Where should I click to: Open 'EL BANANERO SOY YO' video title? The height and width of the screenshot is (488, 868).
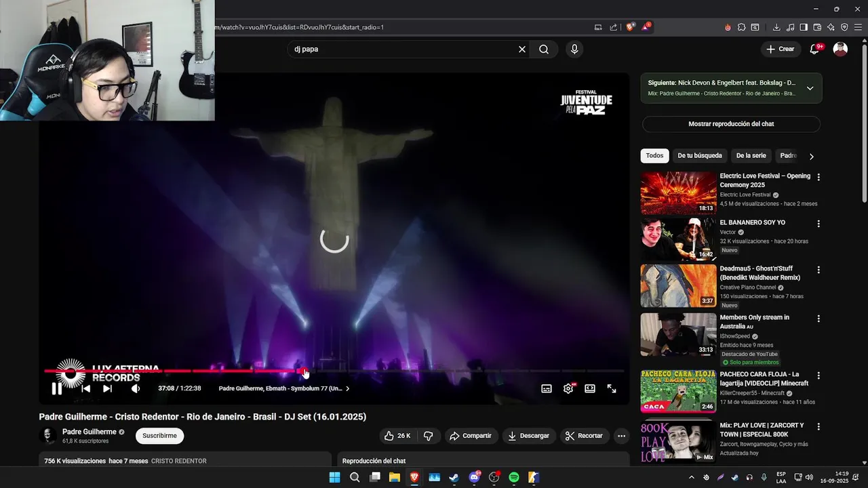tap(752, 222)
